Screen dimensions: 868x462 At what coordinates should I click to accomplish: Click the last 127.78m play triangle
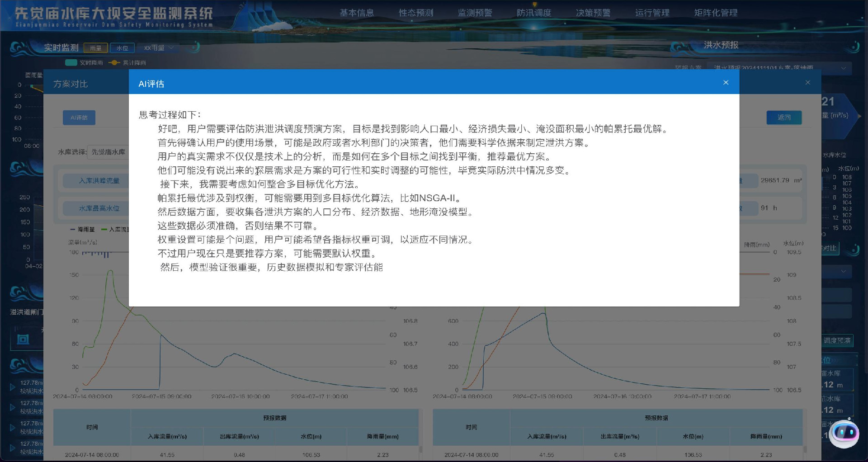13,448
